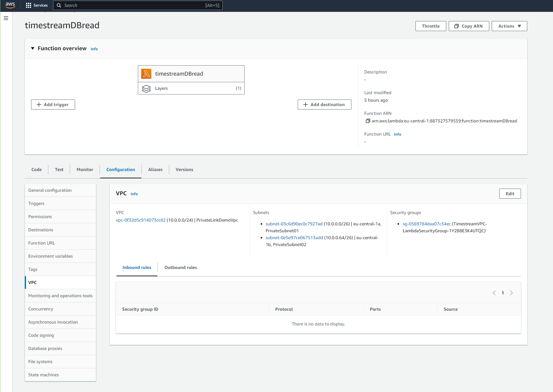Screen dimensions: 553x392
Task: Click the Function ARN text value
Action: coord(444,121)
